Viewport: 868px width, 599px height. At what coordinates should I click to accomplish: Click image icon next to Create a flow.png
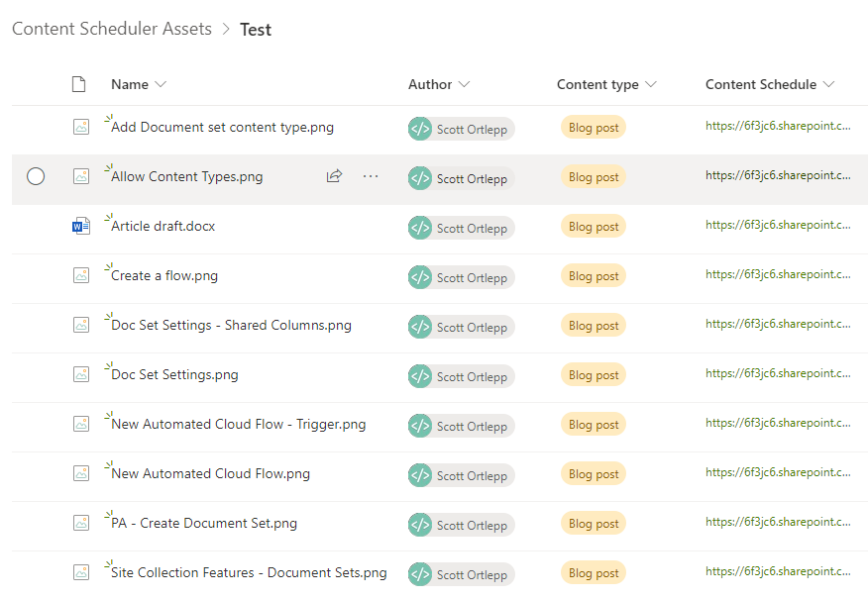[81, 275]
